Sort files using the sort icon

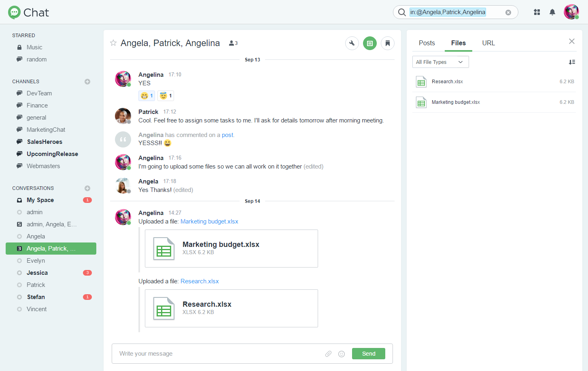tap(571, 62)
